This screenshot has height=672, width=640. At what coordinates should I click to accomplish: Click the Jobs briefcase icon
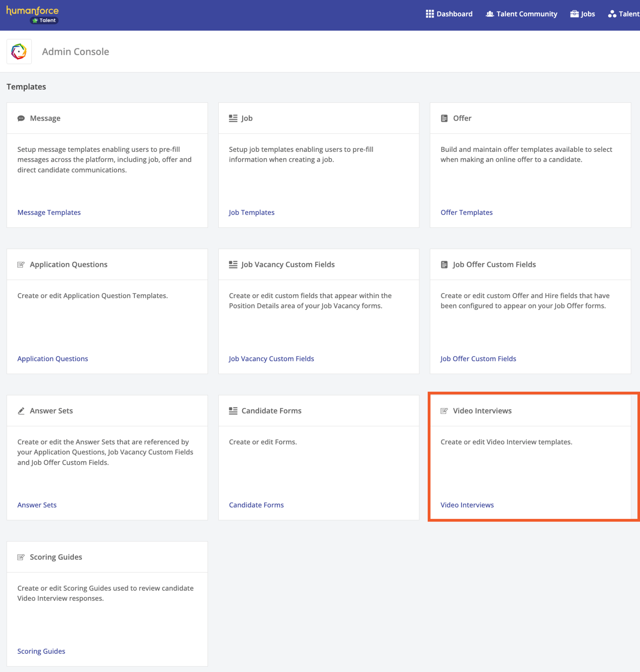[x=574, y=14]
